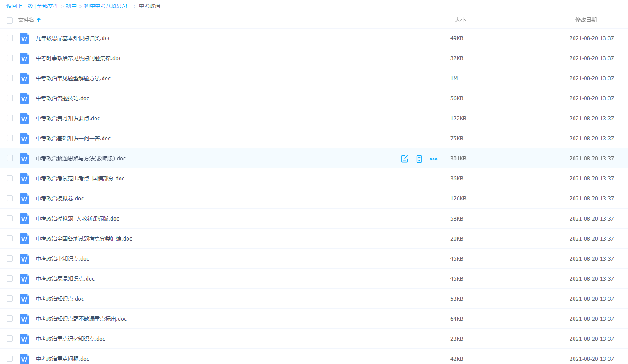628x364 pixels.
Task: Click the Word icon of 中考政治模拟卷.doc
Action: pyautogui.click(x=24, y=199)
